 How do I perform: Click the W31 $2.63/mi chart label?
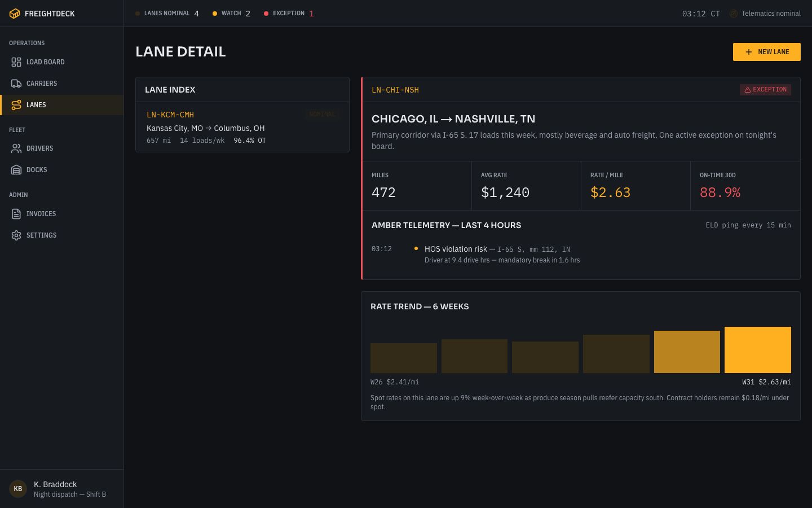click(766, 382)
